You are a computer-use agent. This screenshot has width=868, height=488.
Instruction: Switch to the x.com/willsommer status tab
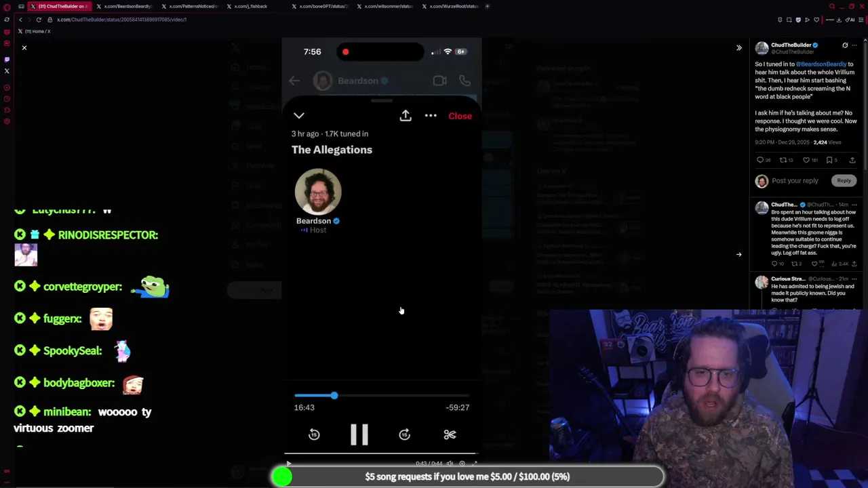[x=385, y=6]
